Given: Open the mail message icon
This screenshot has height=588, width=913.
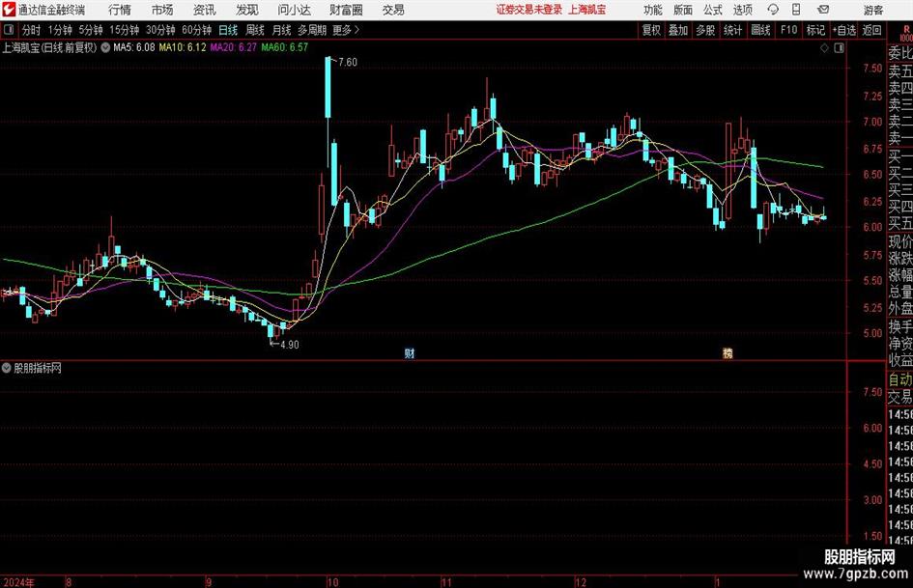Looking at the screenshot, I should pos(823,10).
